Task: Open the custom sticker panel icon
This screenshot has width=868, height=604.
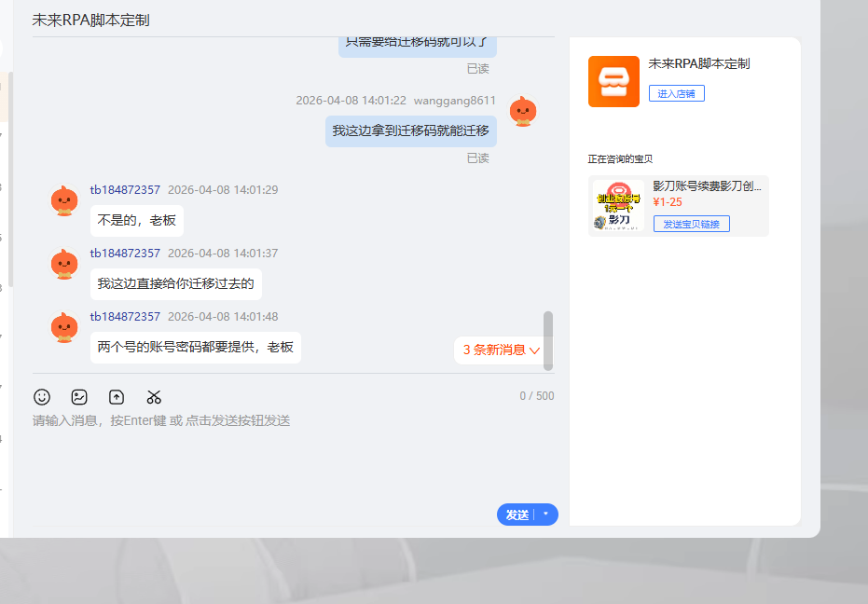Action: click(x=79, y=396)
